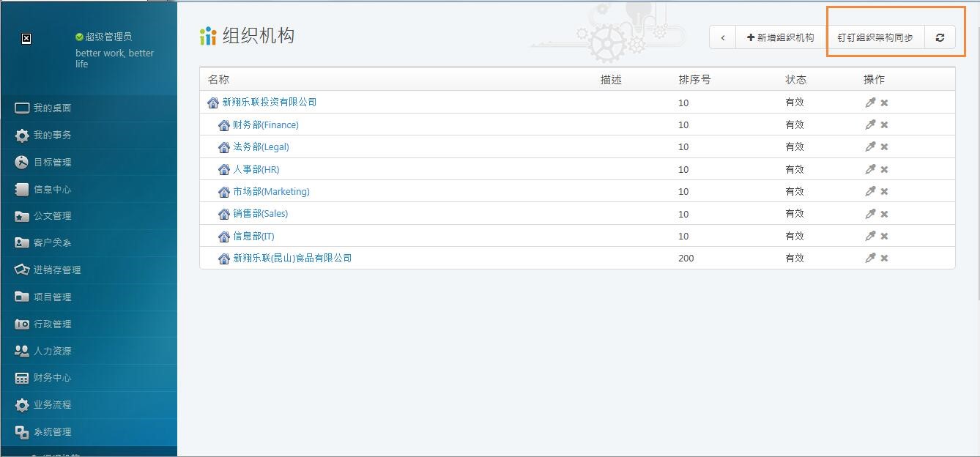This screenshot has height=457, width=980.
Task: Edit 财务部(Finance) row pencil icon
Action: pos(870,125)
